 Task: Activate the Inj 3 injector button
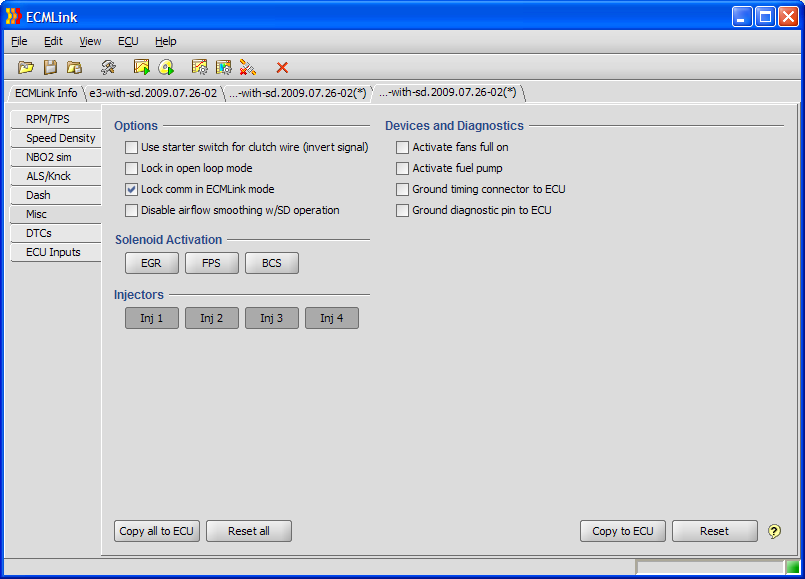pyautogui.click(x=271, y=318)
